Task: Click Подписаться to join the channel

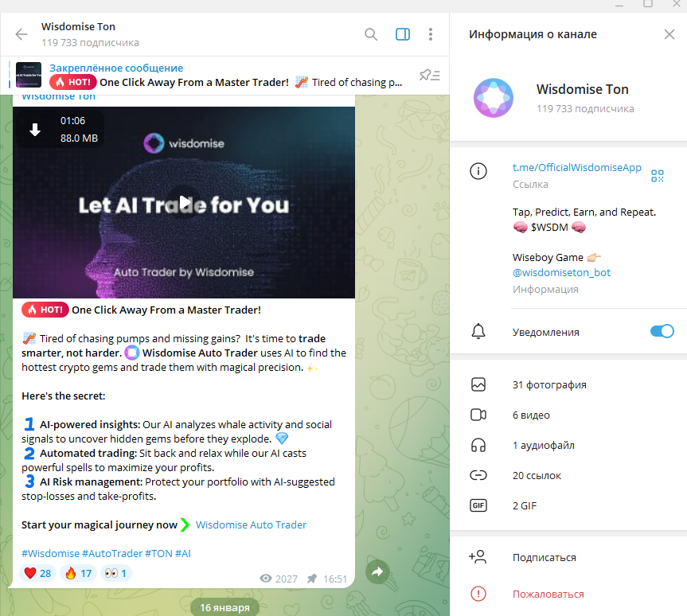Action: click(545, 557)
